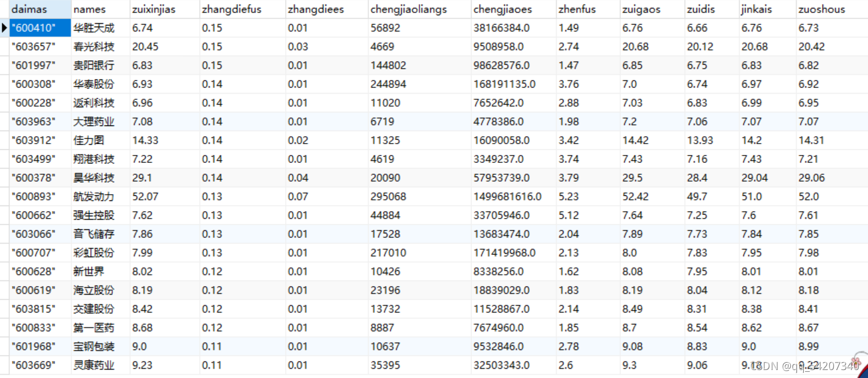
Task: Click the name cell 彩虹股份
Action: point(100,253)
